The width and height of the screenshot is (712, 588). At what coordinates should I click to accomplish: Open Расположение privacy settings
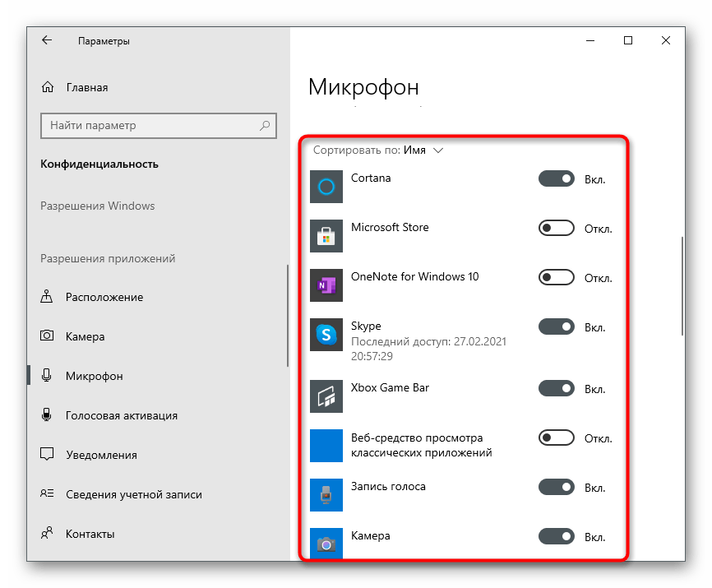click(104, 297)
